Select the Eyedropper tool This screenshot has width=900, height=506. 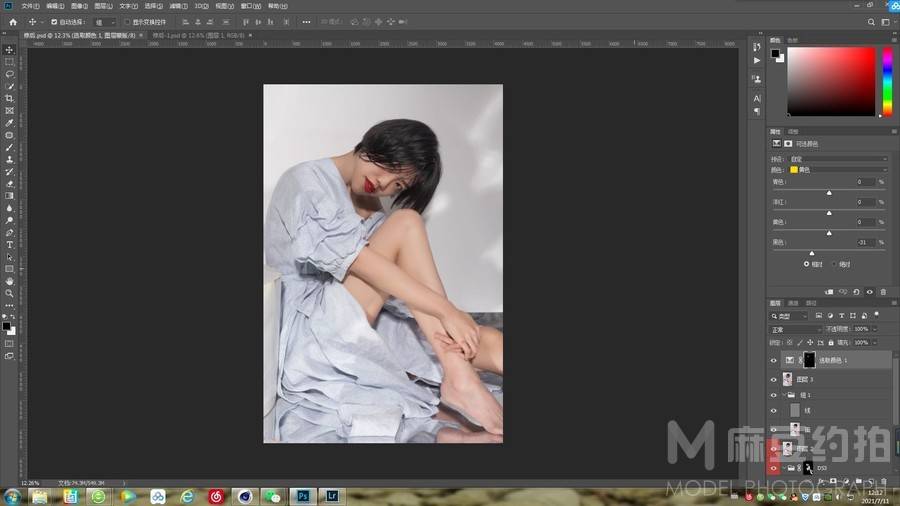[x=9, y=123]
